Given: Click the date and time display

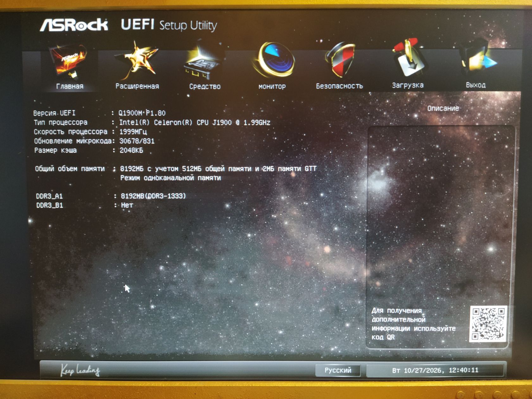Looking at the screenshot, I should (435, 370).
